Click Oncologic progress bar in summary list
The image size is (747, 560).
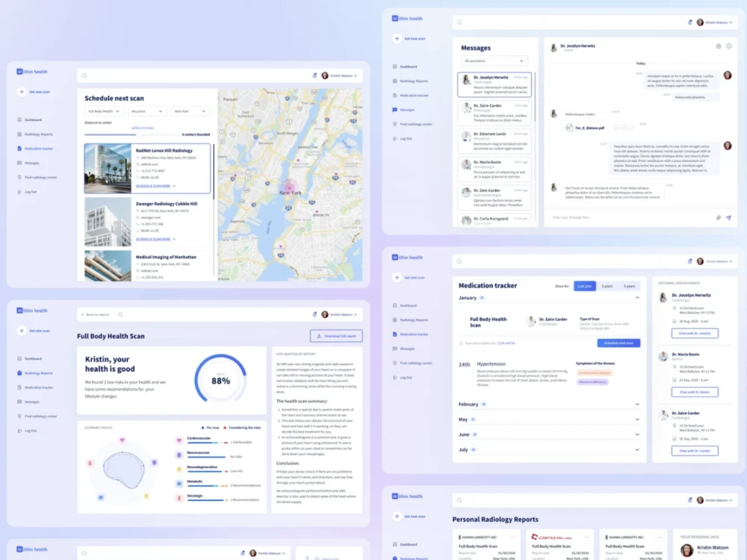pos(207,500)
